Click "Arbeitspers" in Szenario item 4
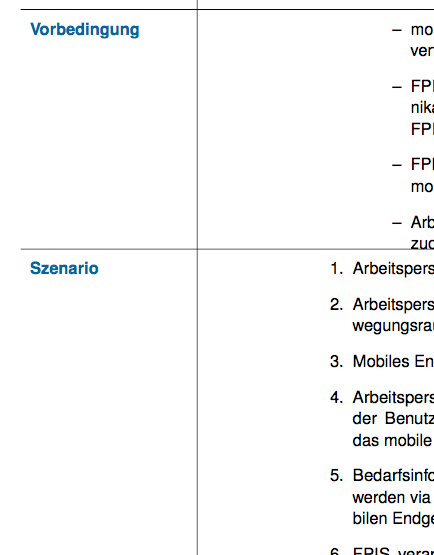 (393, 398)
